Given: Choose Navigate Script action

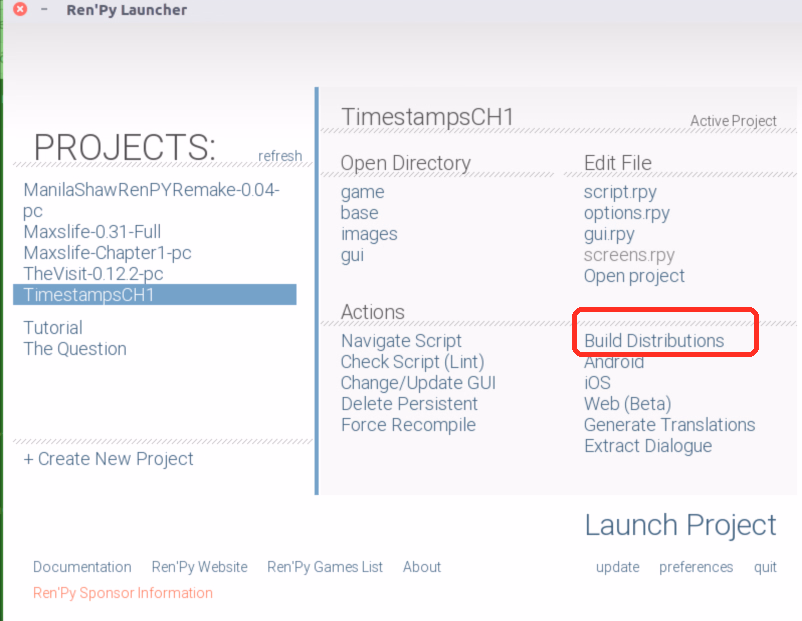Looking at the screenshot, I should click(x=402, y=341).
